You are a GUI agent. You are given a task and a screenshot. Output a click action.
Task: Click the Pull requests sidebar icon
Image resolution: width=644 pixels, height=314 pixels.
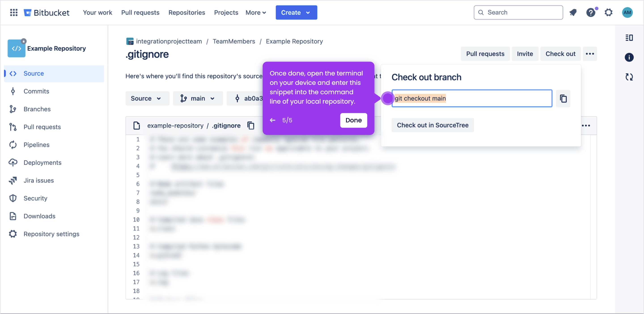13,127
